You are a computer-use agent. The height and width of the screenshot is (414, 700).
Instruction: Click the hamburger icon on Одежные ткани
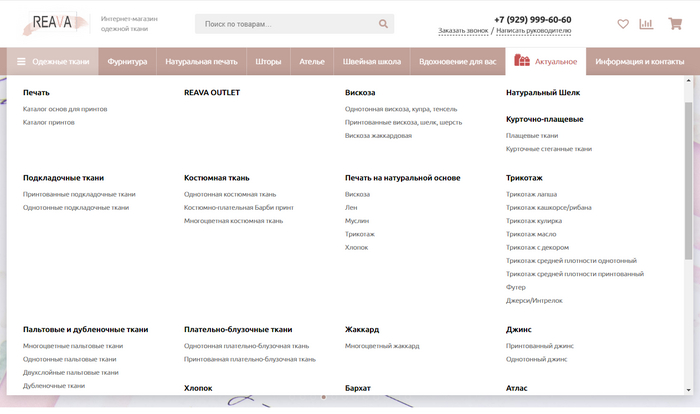click(x=21, y=62)
